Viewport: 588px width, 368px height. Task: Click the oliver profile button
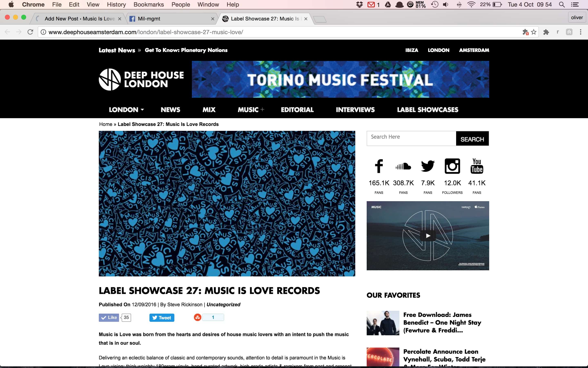(577, 18)
